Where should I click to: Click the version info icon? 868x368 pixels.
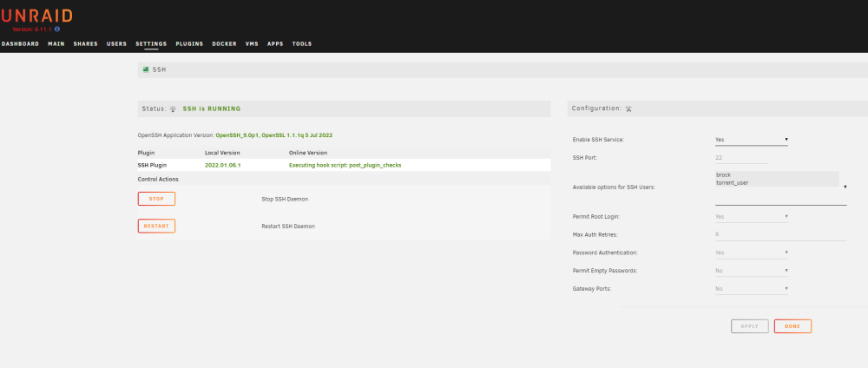tap(57, 29)
